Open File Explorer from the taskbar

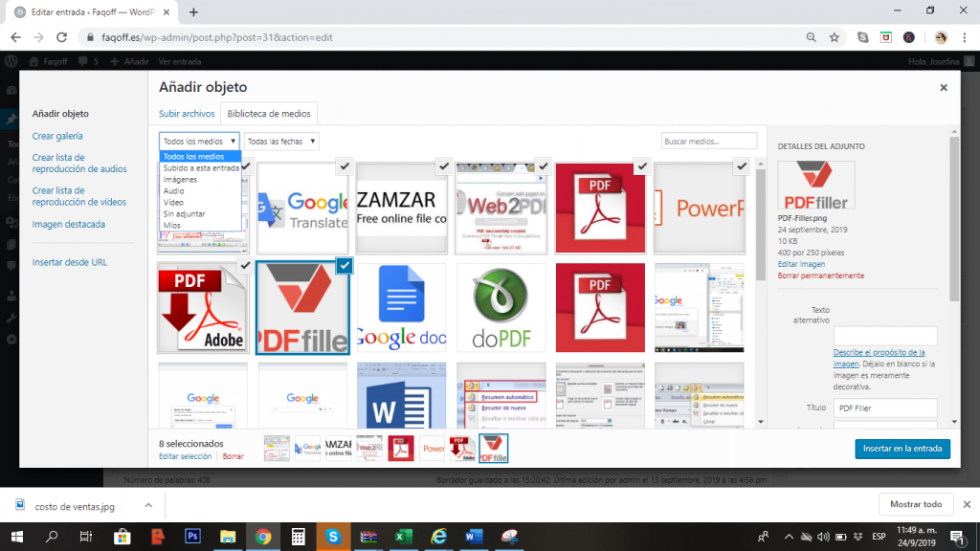tap(228, 537)
